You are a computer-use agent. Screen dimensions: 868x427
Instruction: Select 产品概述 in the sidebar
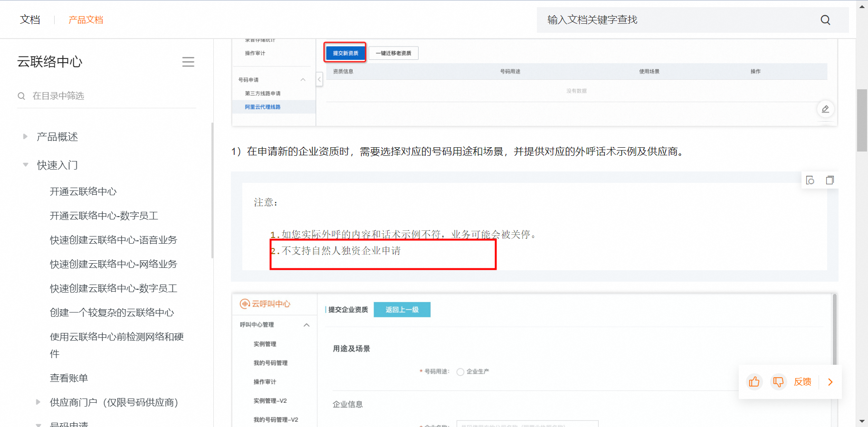(57, 137)
